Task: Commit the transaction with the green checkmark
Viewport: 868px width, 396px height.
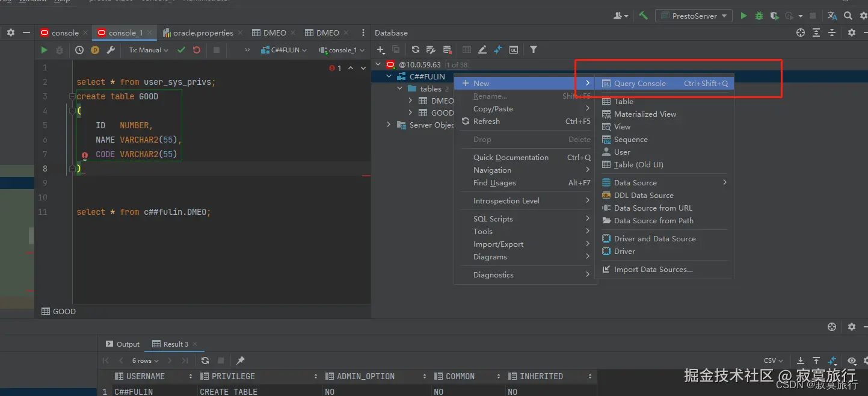Action: pyautogui.click(x=181, y=51)
